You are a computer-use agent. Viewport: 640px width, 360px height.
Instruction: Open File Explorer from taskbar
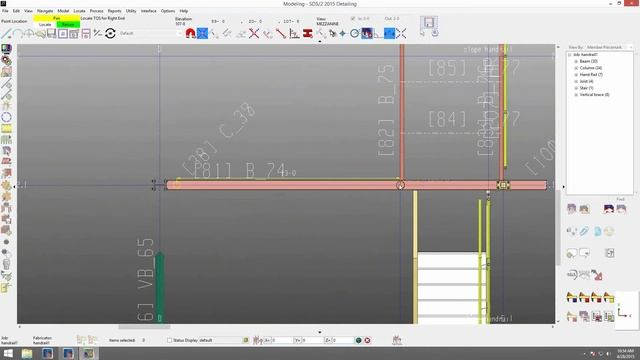point(27,353)
